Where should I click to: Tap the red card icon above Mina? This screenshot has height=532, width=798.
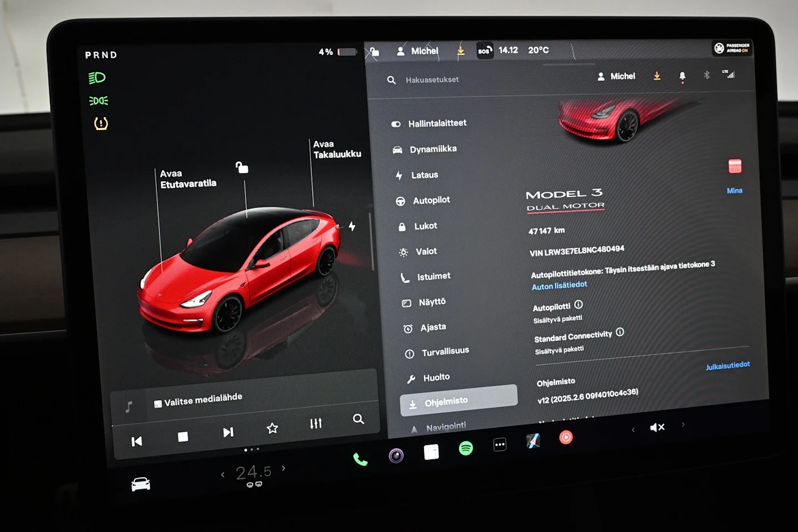[x=735, y=166]
